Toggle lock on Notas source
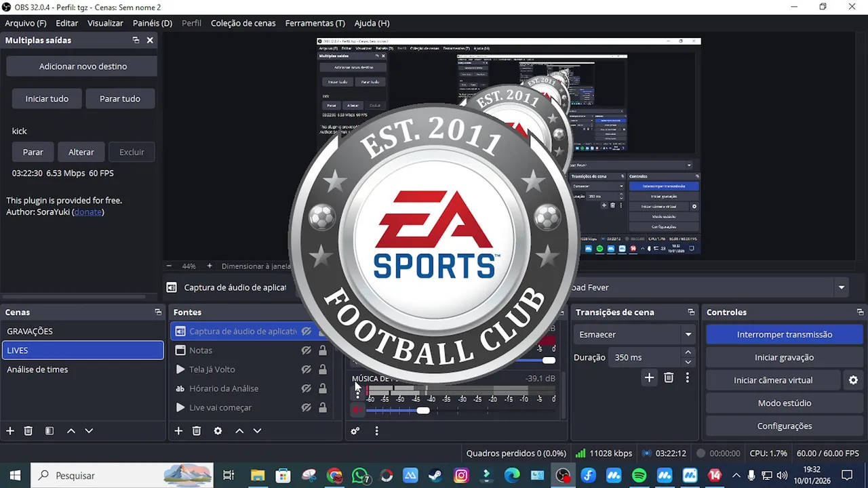This screenshot has width=868, height=488. pos(323,350)
